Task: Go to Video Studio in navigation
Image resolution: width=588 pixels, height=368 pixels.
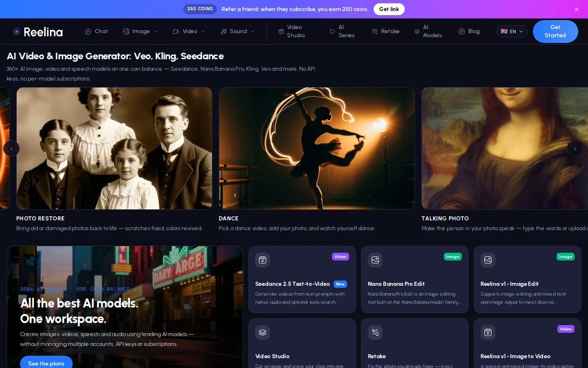Action: 292,31
